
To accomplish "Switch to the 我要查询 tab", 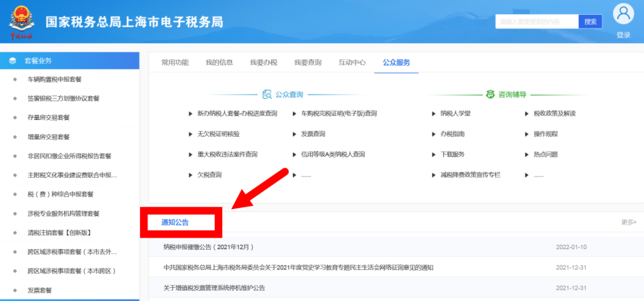I will pos(308,63).
